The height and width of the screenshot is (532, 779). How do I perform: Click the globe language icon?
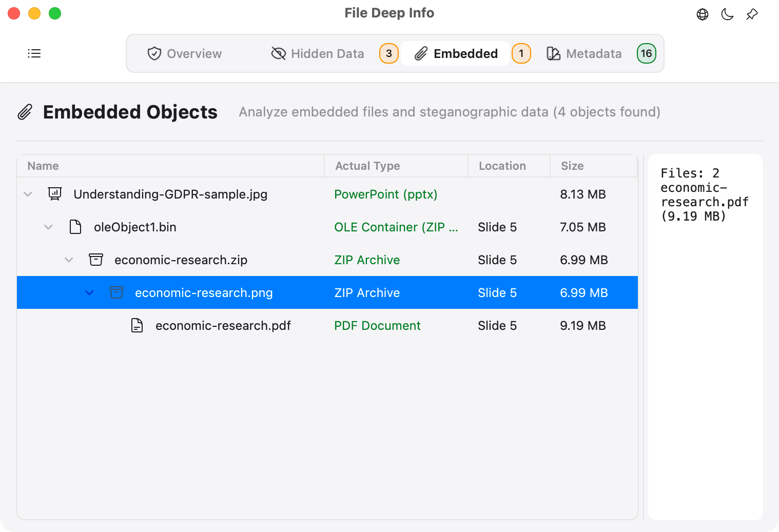[x=703, y=14]
